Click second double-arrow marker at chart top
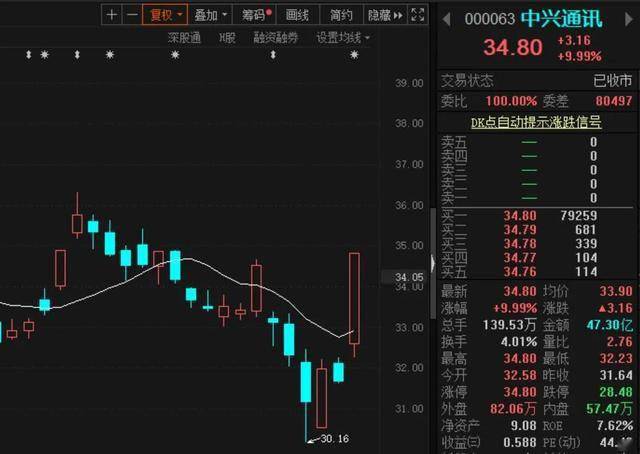Screen dimensions: 640x454 click(x=77, y=54)
